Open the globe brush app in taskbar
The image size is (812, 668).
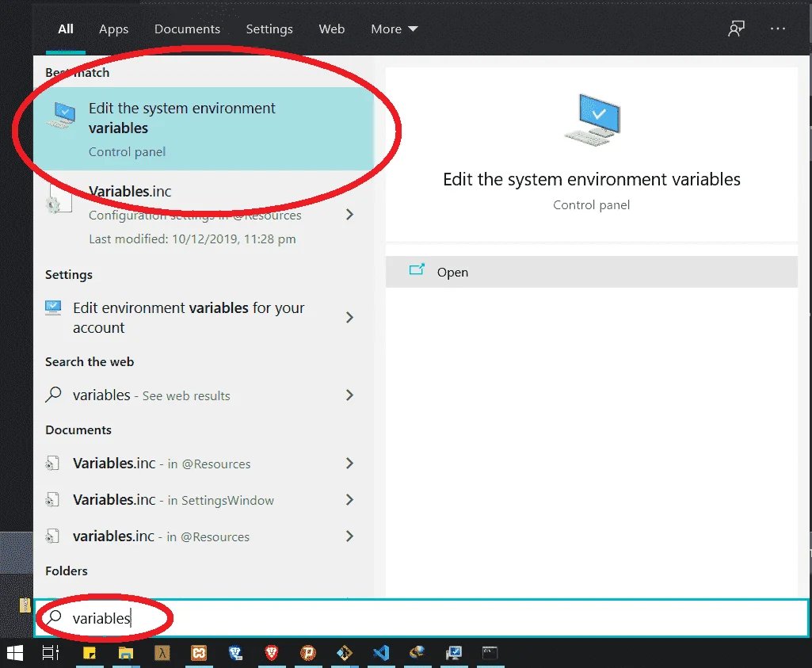pos(417,653)
